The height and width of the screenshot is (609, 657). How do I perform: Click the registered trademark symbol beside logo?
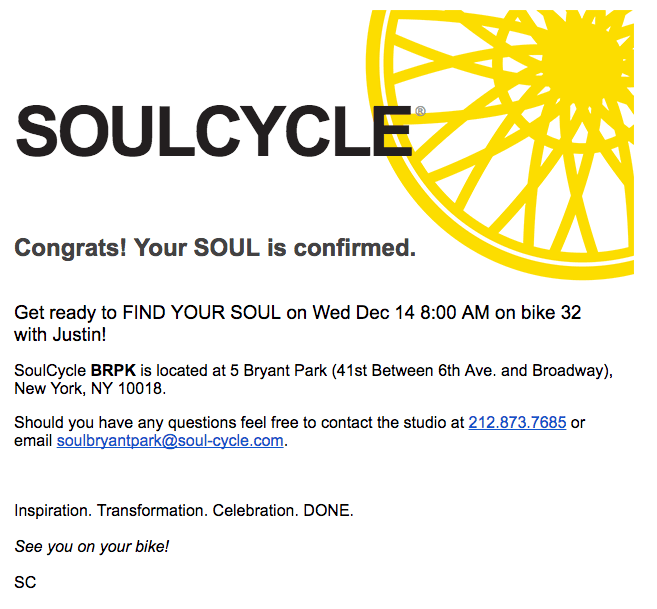point(419,113)
